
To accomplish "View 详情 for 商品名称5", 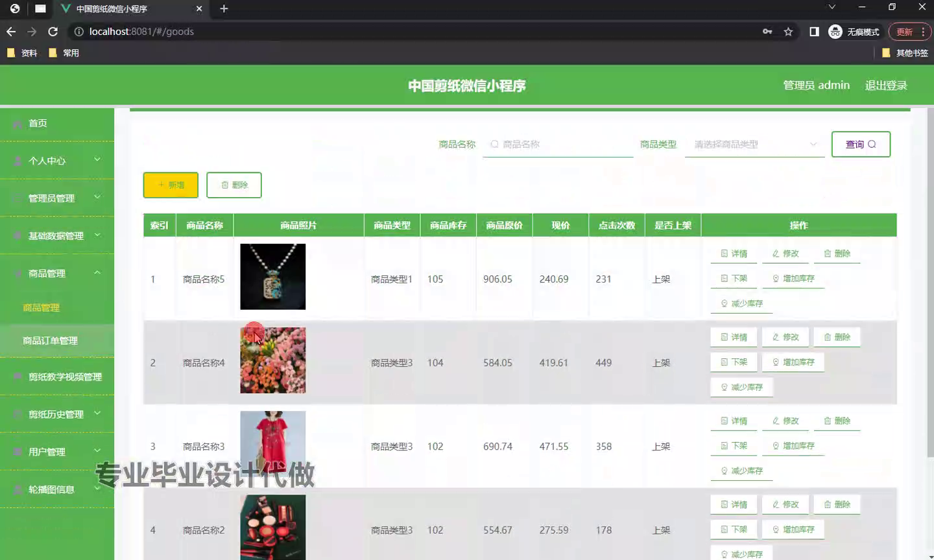I will (x=734, y=253).
